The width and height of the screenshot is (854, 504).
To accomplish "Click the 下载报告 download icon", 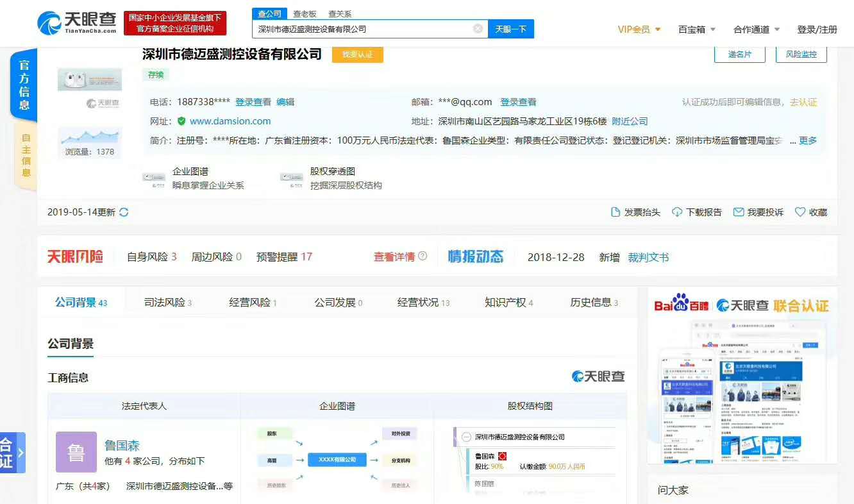I will pos(676,212).
